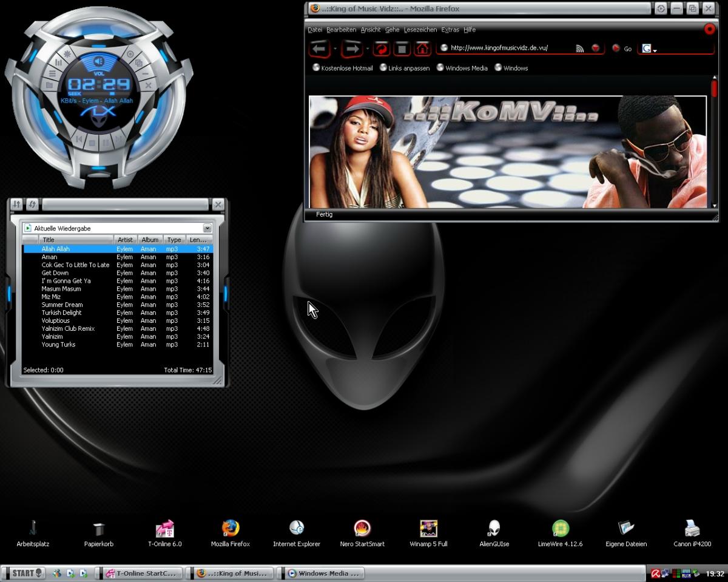The height and width of the screenshot is (582, 728).
Task: Open the LimeWire 4.12.6 desktop icon
Action: [x=560, y=533]
